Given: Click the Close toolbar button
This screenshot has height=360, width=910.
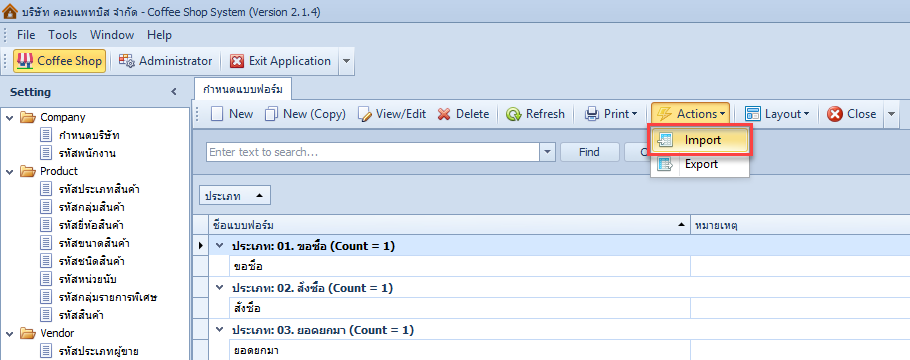Looking at the screenshot, I should pyautogui.click(x=851, y=114).
